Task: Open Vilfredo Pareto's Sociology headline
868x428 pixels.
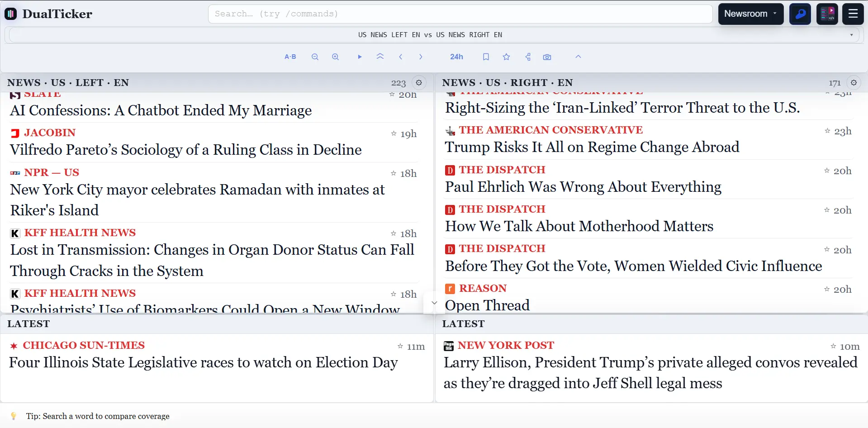Action: (x=186, y=150)
